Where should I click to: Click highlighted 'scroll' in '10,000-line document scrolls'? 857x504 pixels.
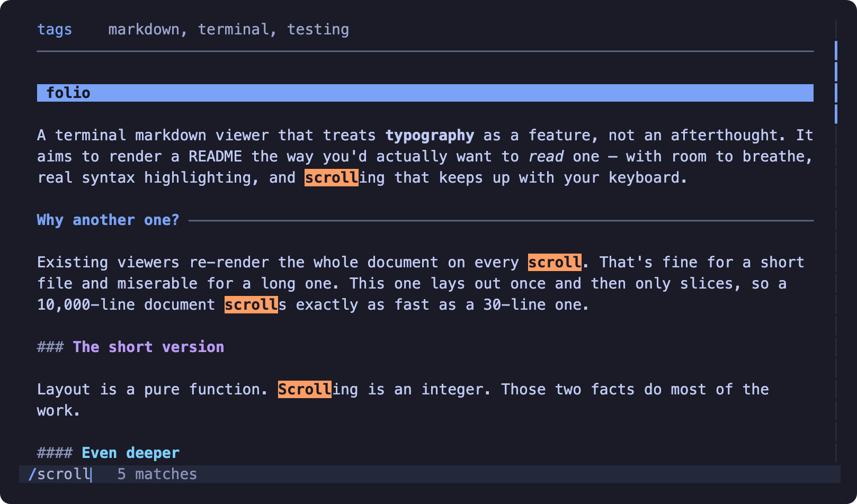click(251, 304)
